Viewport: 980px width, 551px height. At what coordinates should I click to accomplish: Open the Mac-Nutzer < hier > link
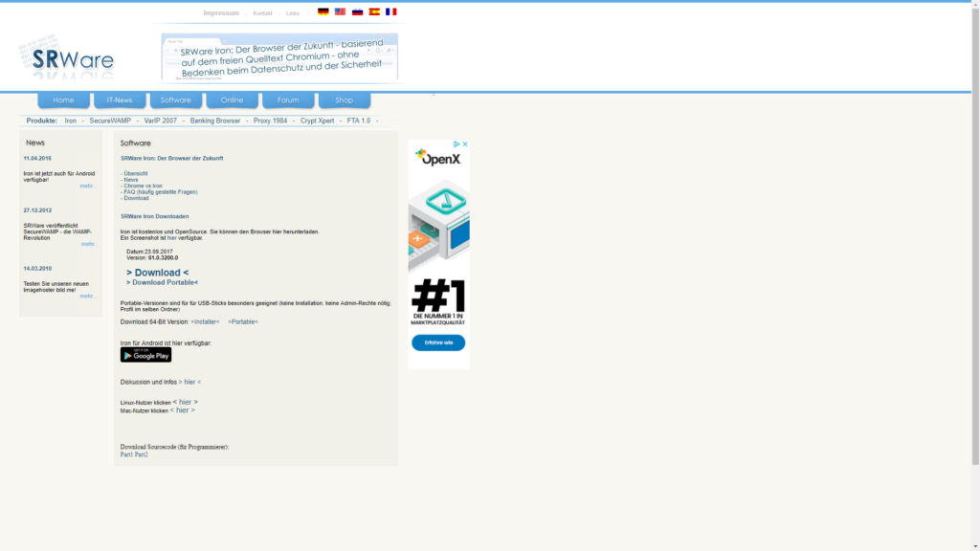pyautogui.click(x=183, y=410)
